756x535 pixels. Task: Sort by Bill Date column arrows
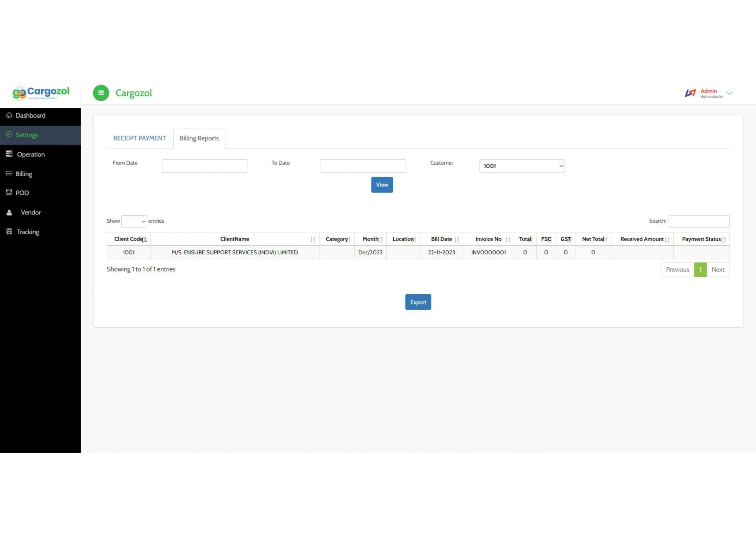click(457, 240)
